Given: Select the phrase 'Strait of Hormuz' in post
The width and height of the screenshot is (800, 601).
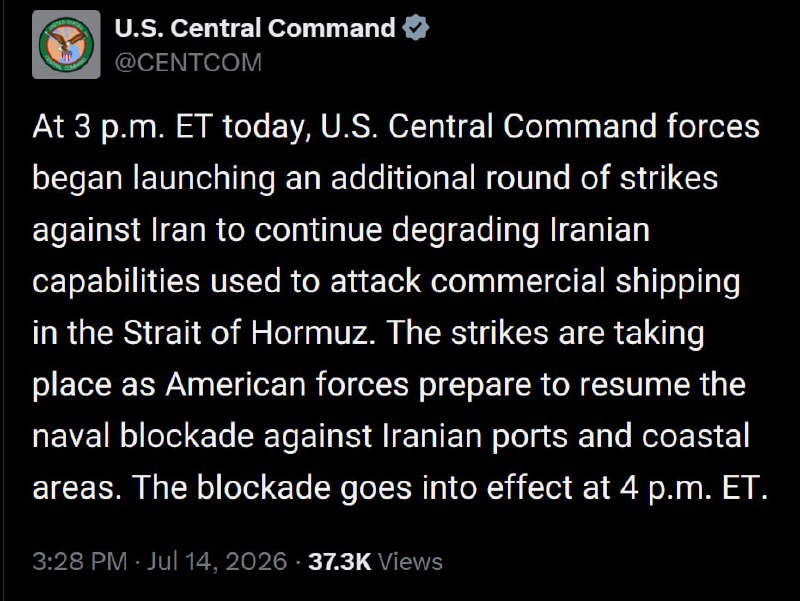Looking at the screenshot, I should [x=246, y=333].
